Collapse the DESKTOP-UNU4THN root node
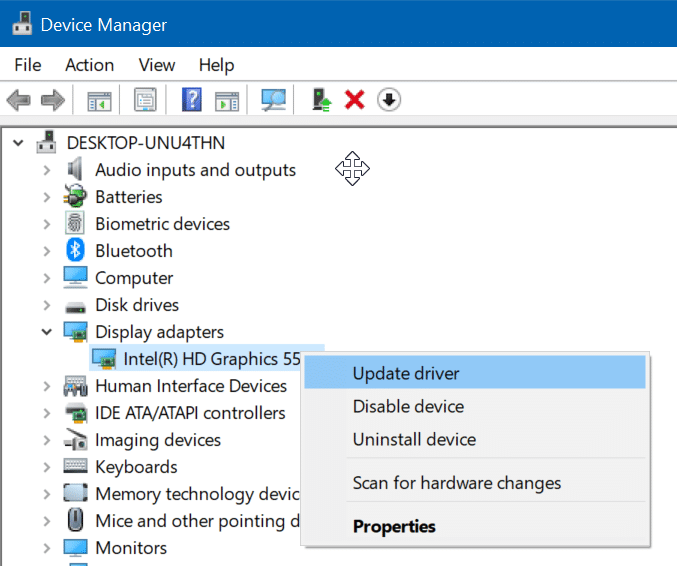 point(18,143)
